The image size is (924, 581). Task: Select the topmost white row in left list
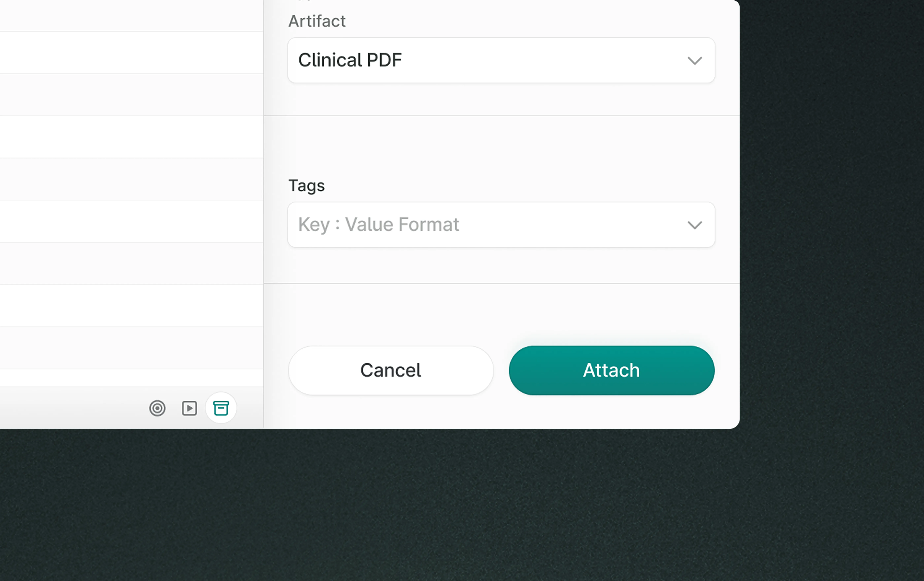(x=131, y=53)
